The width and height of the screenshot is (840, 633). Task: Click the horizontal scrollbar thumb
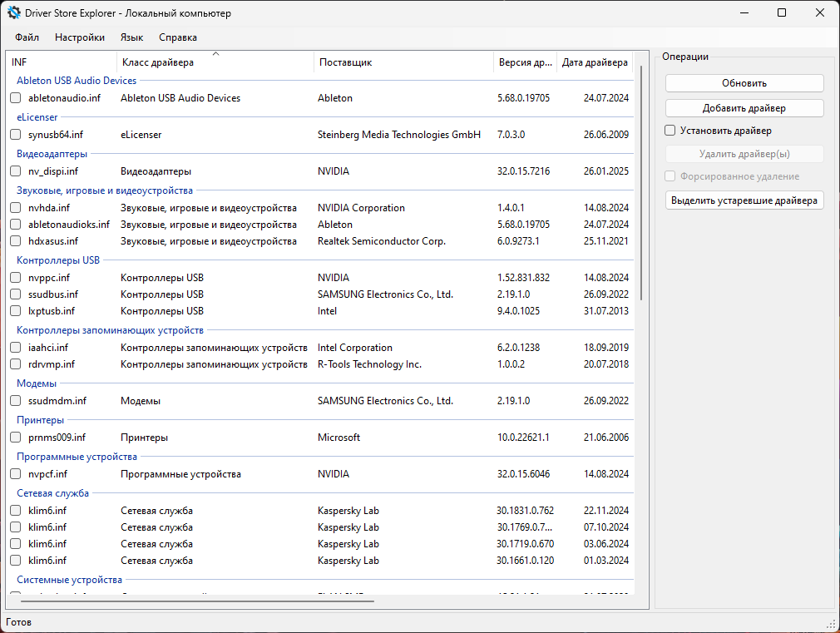pos(197,601)
